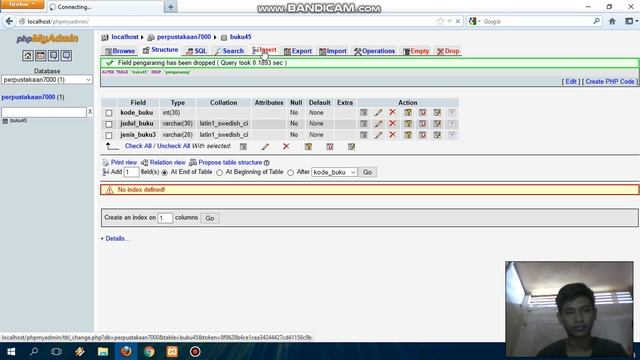Image resolution: width=640 pixels, height=360 pixels.
Task: Click the With selected drop red X icon
Action: pyautogui.click(x=286, y=146)
